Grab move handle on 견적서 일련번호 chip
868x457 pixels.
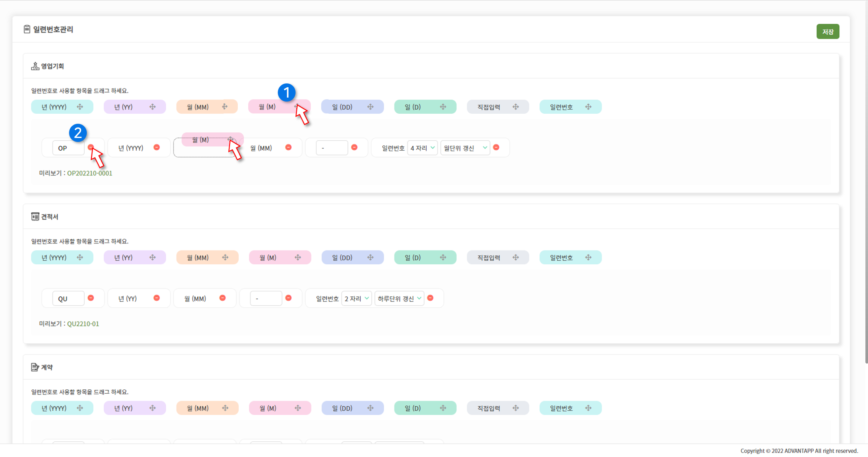click(588, 257)
